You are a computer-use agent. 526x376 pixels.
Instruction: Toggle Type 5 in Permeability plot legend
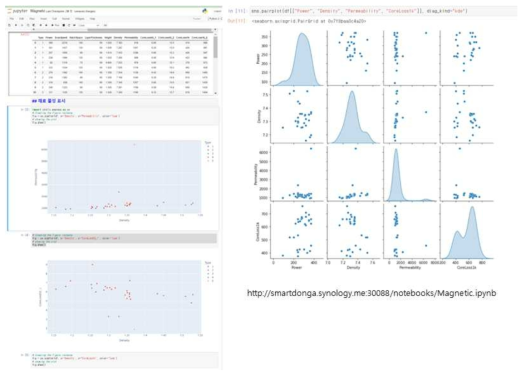pos(210,161)
